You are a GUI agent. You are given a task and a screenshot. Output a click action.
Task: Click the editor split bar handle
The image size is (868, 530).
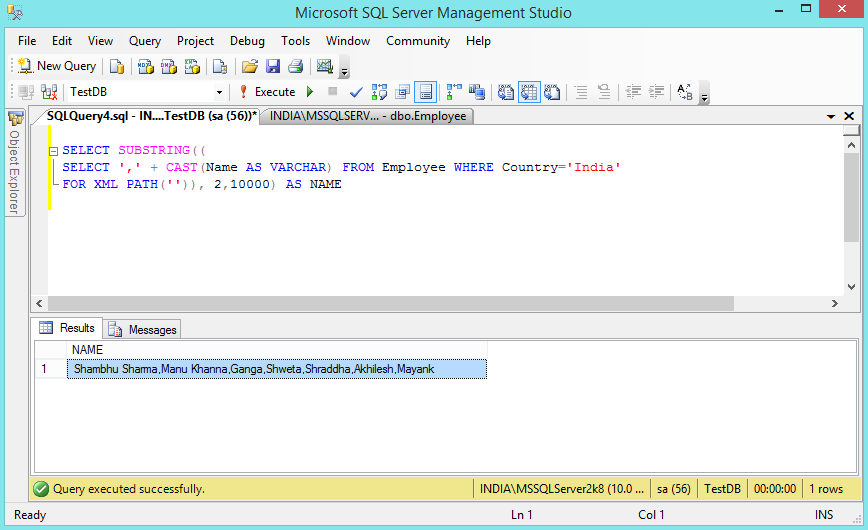851,131
